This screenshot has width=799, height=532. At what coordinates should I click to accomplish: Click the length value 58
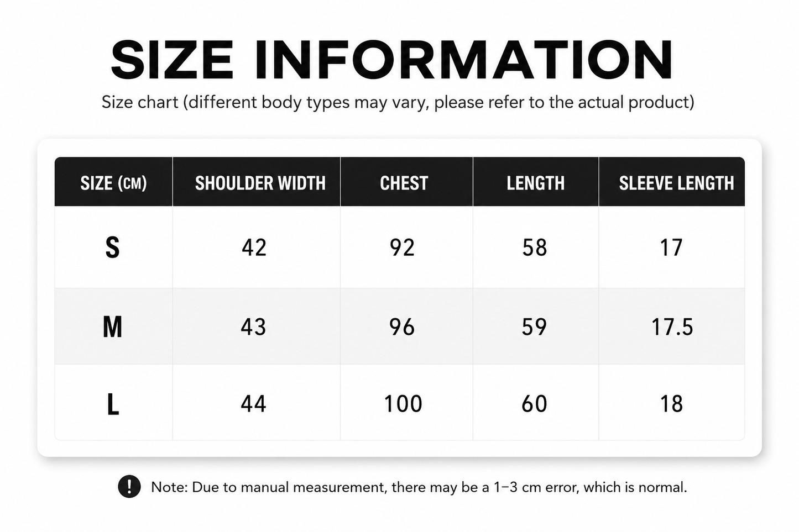click(535, 247)
